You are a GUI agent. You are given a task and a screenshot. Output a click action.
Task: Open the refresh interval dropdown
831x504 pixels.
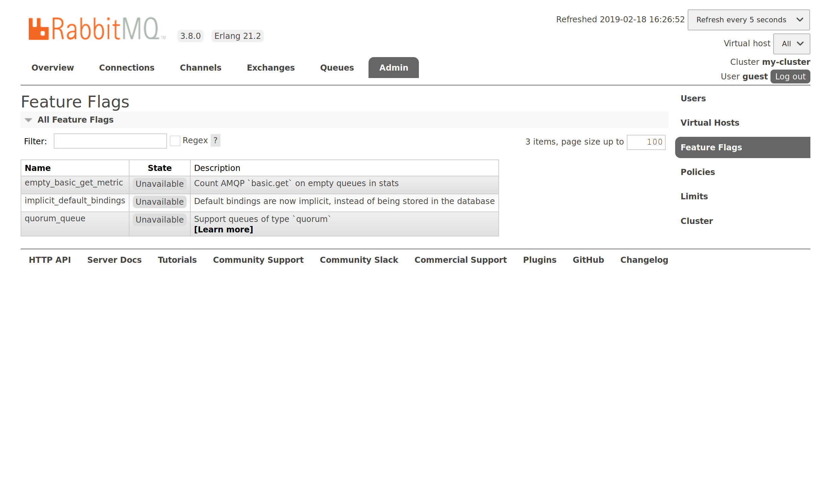coord(748,20)
